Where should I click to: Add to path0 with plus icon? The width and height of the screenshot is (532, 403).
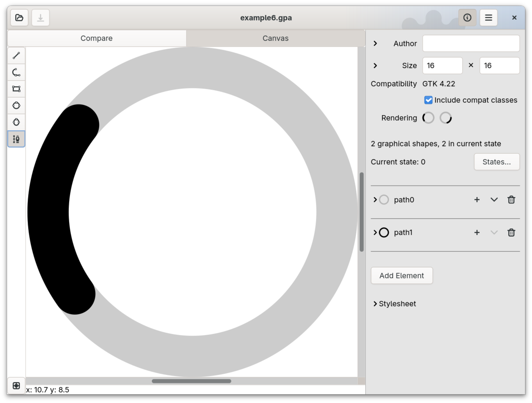point(477,200)
